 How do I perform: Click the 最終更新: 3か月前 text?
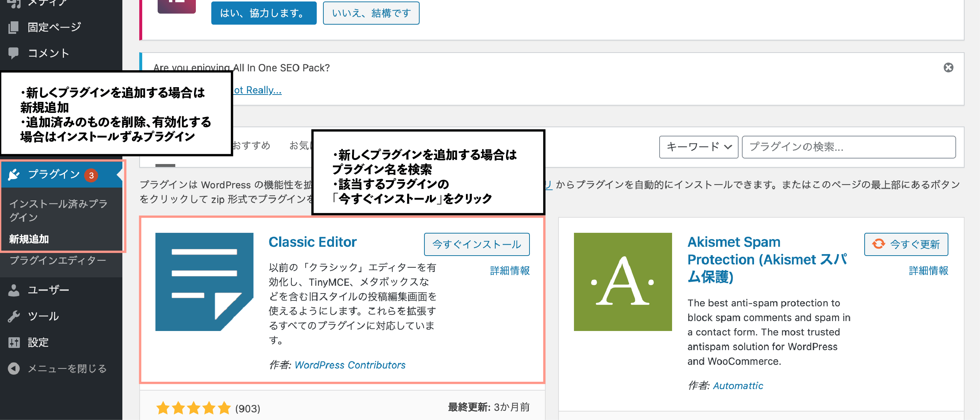point(488,407)
